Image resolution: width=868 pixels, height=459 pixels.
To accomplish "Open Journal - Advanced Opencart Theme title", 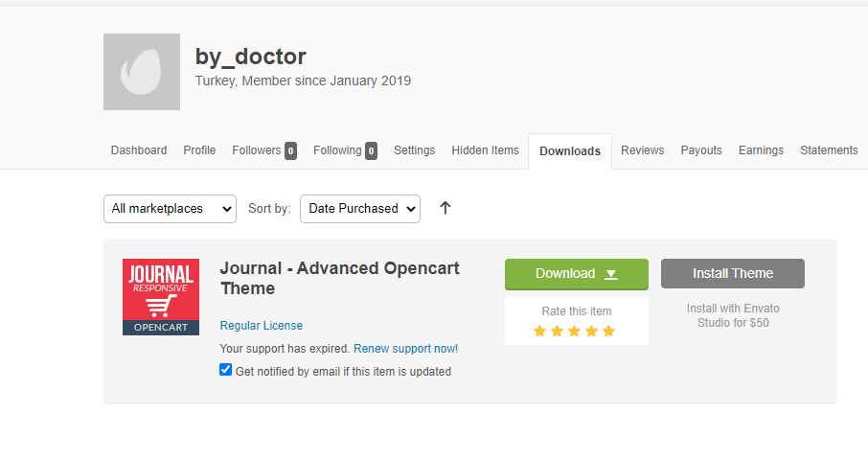I will pos(339,278).
